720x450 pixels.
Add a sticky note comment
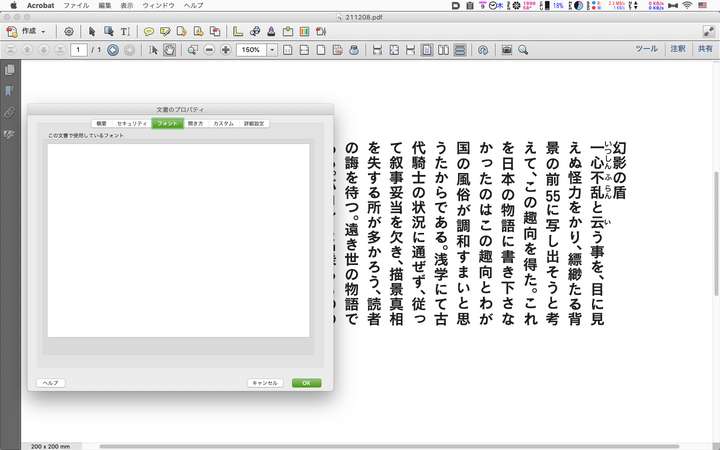coord(149,32)
